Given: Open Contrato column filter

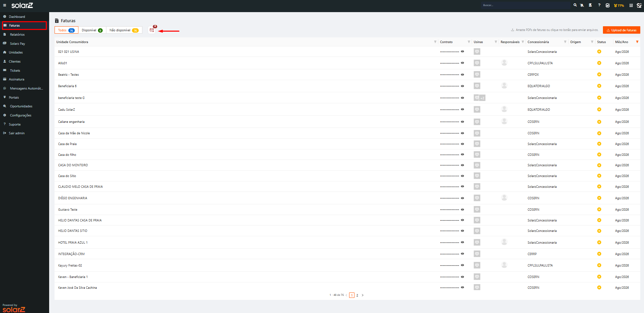Looking at the screenshot, I should [469, 42].
